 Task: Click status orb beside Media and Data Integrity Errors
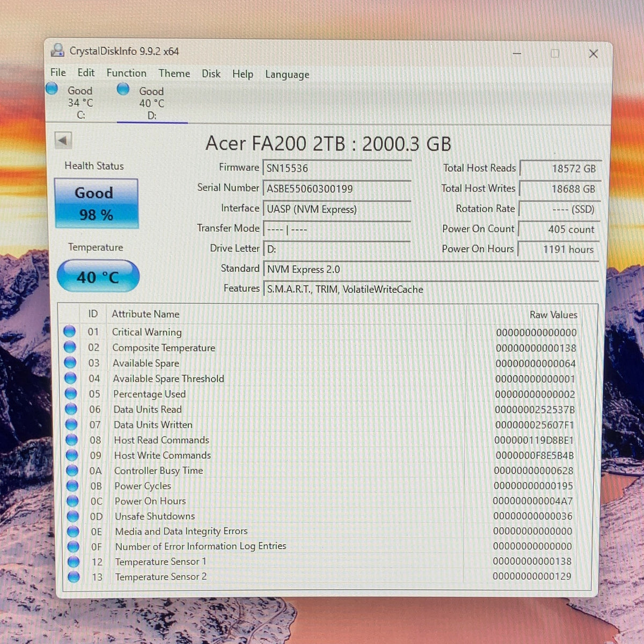tap(73, 531)
